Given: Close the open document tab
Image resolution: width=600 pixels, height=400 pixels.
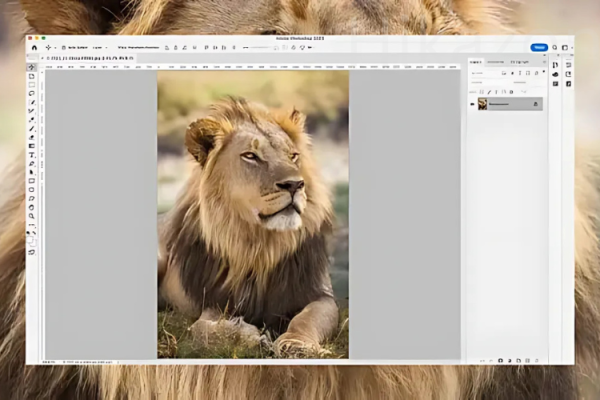Looking at the screenshot, I should click(42, 58).
